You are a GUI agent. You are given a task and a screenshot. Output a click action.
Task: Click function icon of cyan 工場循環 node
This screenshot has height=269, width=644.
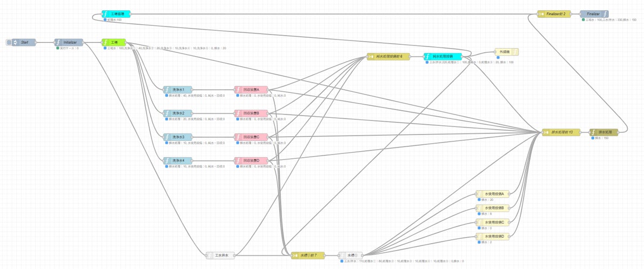[105, 14]
